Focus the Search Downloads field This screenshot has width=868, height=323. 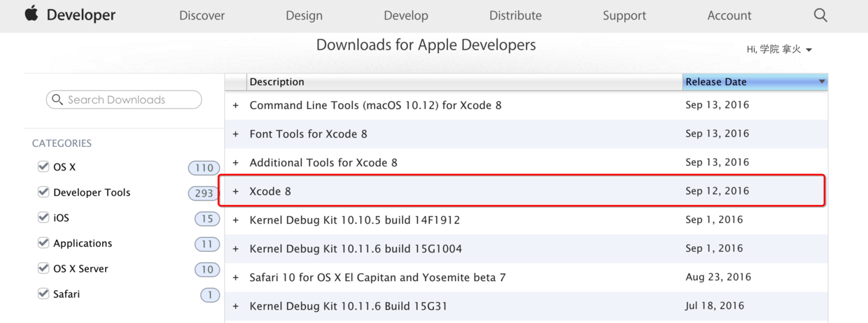(x=124, y=100)
